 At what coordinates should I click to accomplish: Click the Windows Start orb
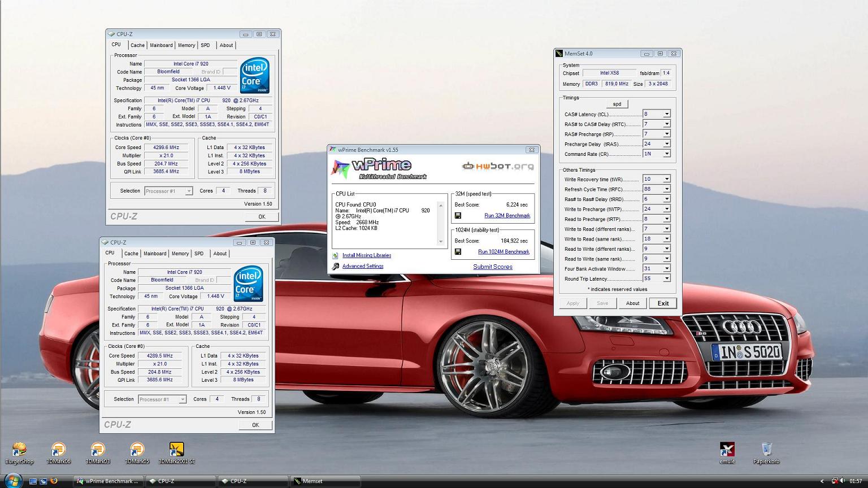pos(12,481)
